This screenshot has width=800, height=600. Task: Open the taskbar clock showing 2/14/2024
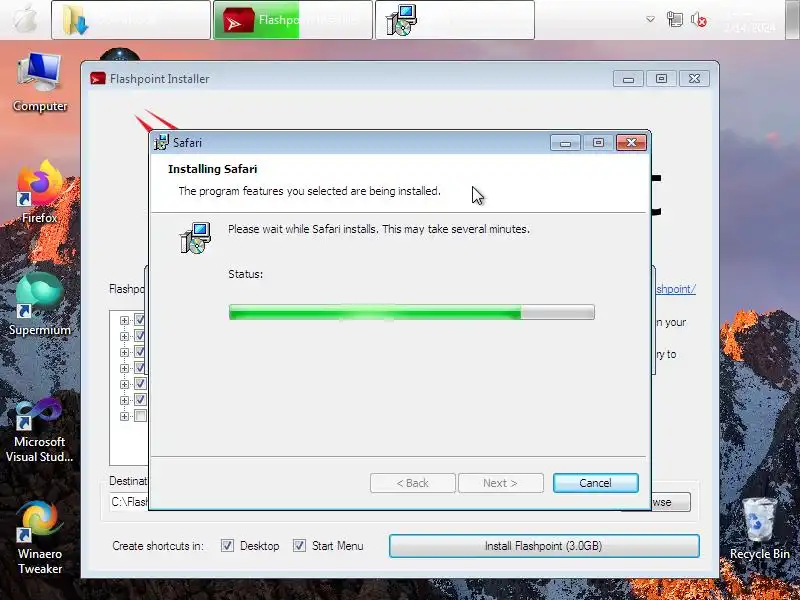tap(749, 20)
